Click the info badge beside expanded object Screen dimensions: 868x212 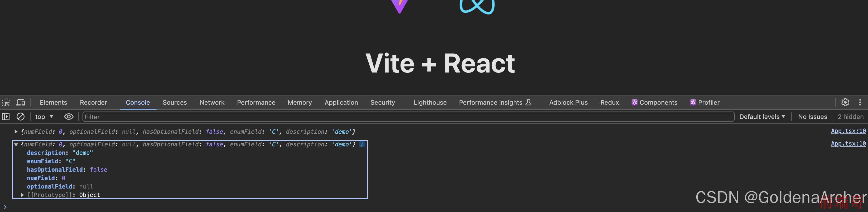pos(361,144)
